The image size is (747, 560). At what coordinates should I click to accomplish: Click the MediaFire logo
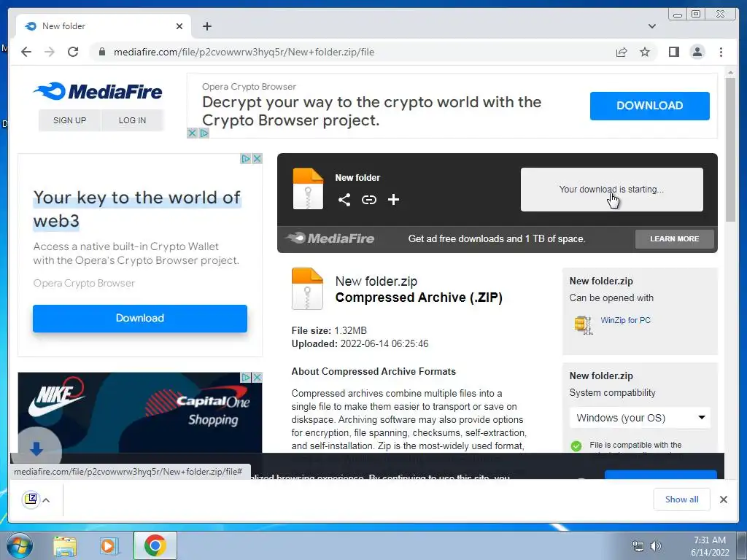pyautogui.click(x=98, y=91)
